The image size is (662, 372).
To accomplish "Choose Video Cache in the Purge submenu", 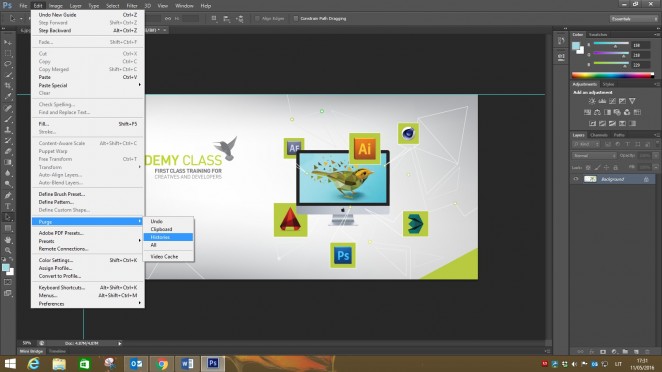I will coord(168,257).
